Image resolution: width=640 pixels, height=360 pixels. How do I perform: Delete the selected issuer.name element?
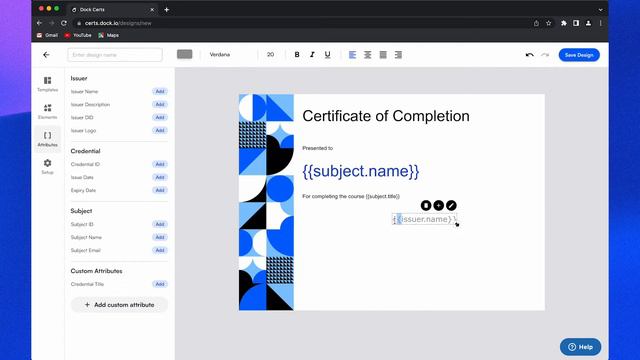coord(426,205)
